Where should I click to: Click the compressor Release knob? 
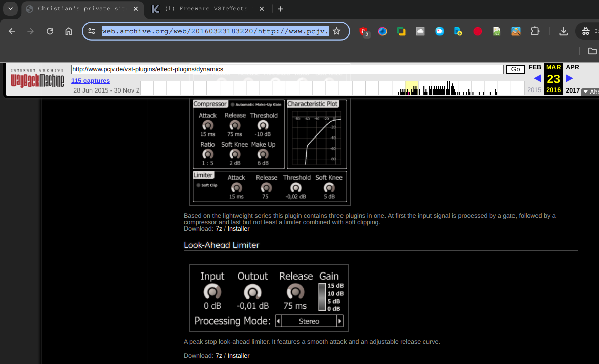235,125
